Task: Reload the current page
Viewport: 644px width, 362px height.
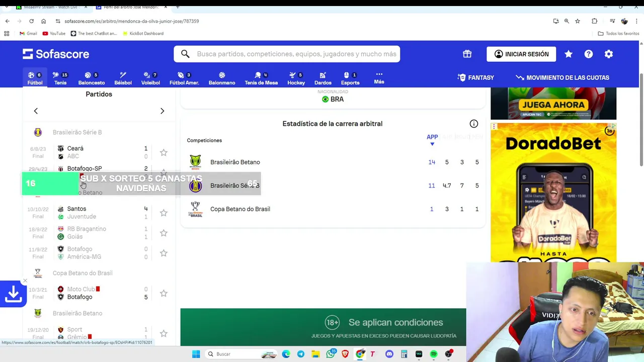Action: click(31, 21)
